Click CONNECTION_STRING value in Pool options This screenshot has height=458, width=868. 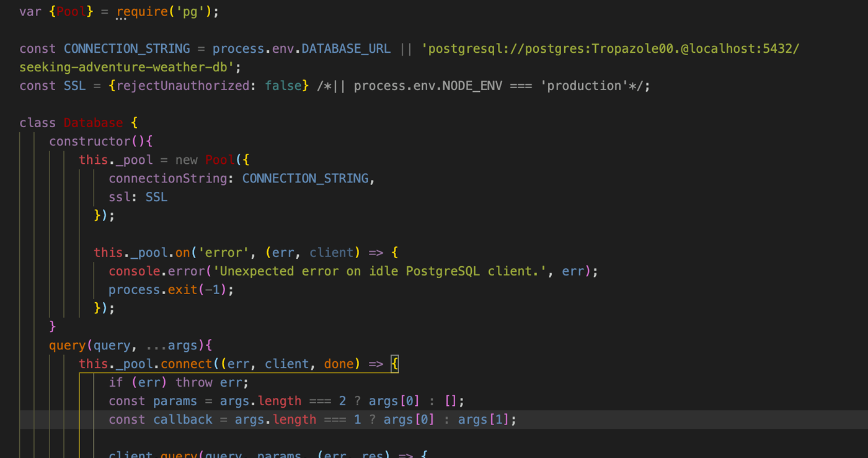point(306,179)
